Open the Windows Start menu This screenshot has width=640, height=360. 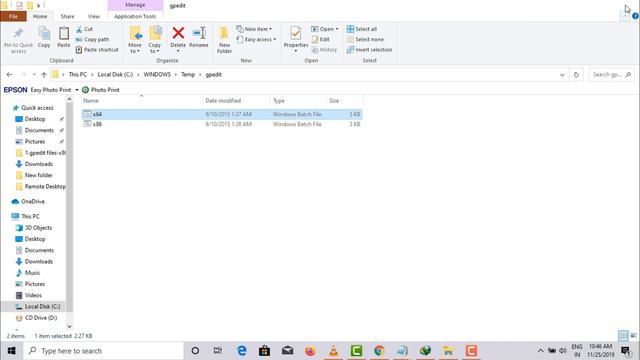pyautogui.click(x=11, y=351)
